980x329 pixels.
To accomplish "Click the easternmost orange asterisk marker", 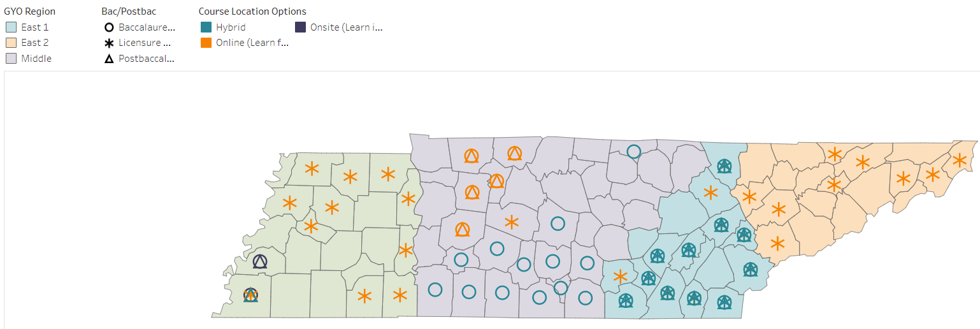I will click(x=959, y=160).
